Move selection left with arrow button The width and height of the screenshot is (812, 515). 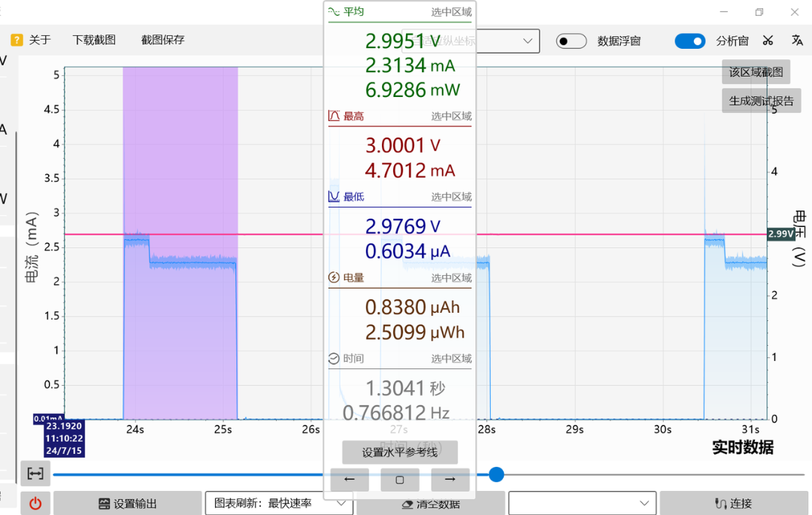(350, 480)
